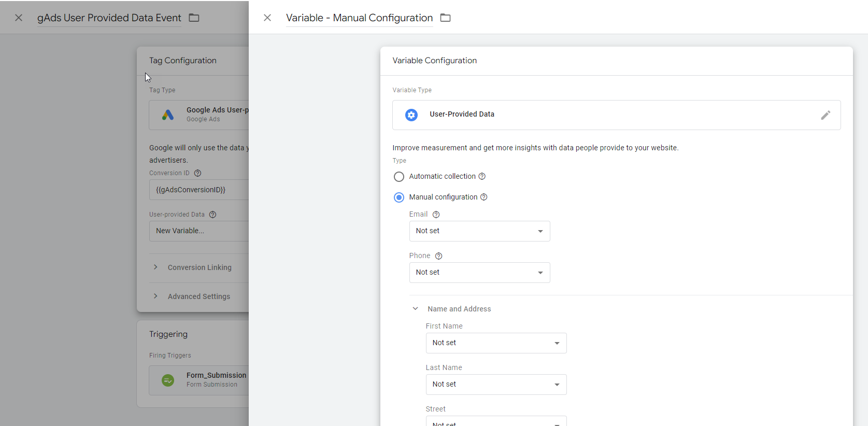Screen dimensions: 868x426
Task: Open help for Manual configuration
Action: click(x=484, y=197)
